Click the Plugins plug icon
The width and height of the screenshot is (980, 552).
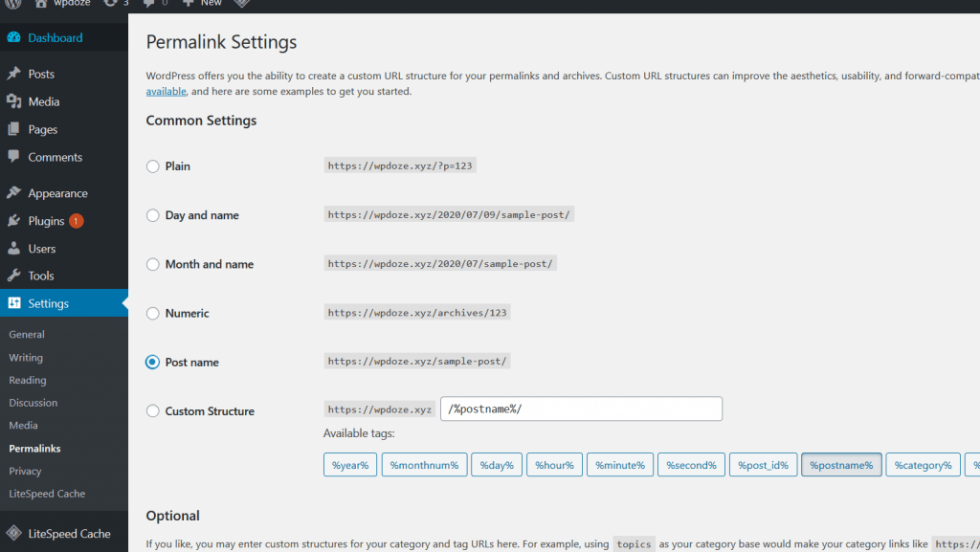(x=13, y=220)
